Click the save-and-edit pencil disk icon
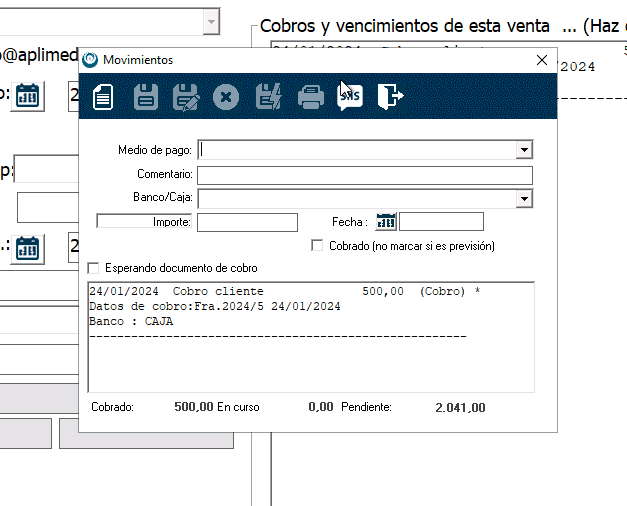 [x=186, y=97]
